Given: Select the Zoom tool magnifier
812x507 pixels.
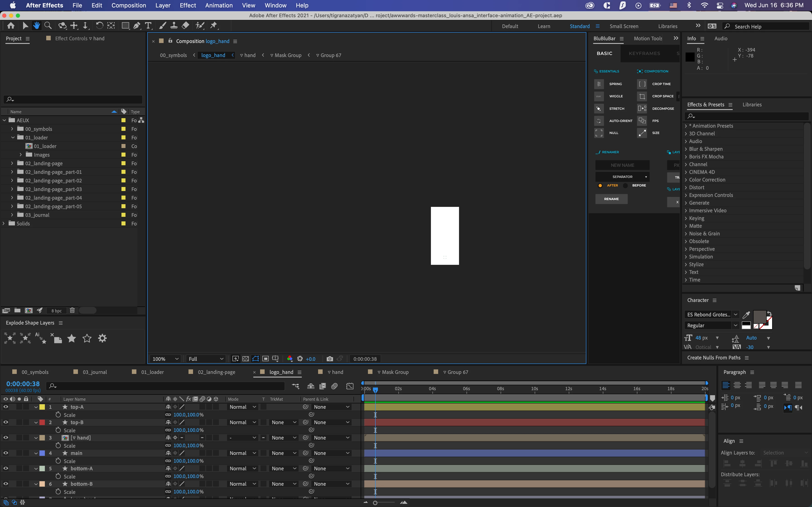Looking at the screenshot, I should coord(48,26).
